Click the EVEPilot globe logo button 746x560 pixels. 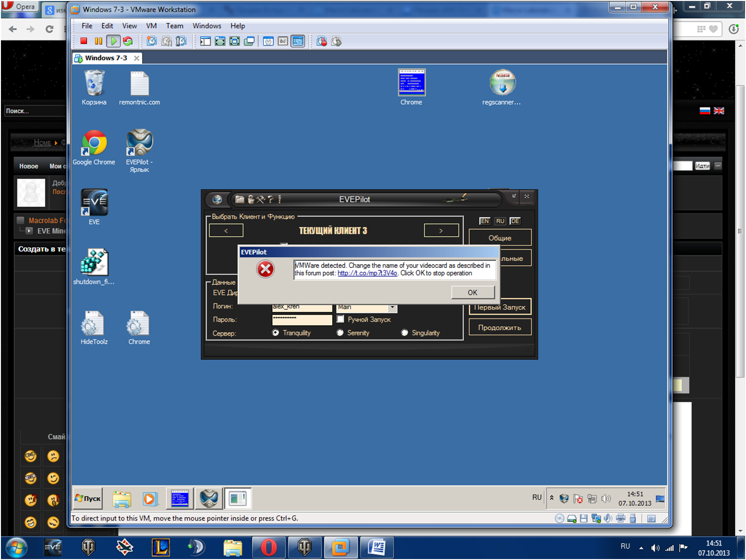click(x=217, y=200)
